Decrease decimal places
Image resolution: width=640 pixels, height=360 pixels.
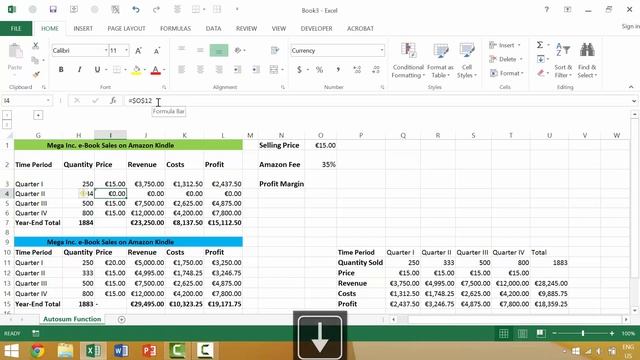[376, 70]
